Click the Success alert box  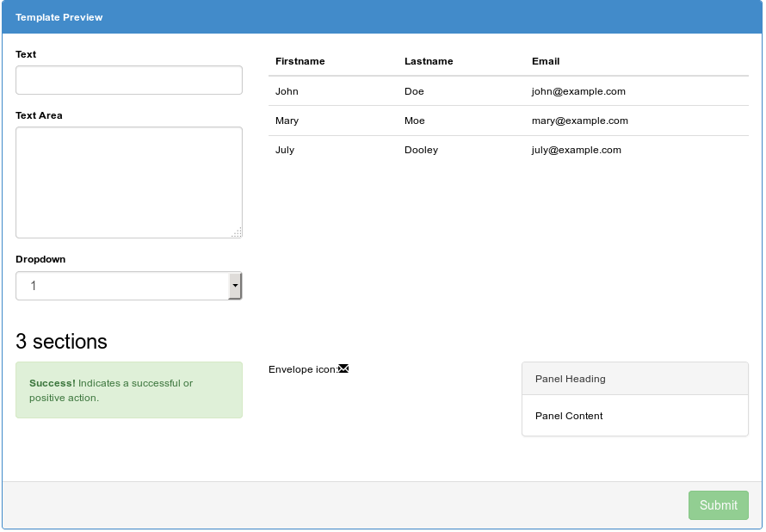point(128,389)
